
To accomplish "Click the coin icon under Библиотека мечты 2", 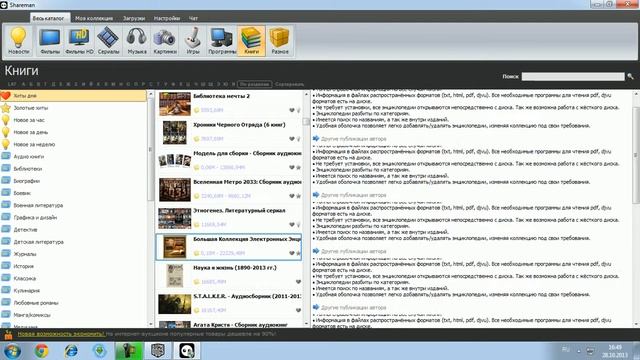I will [x=196, y=110].
